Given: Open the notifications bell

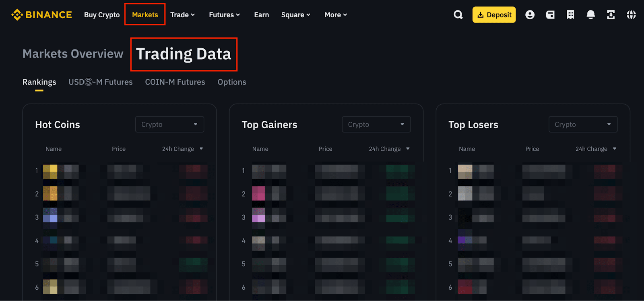Looking at the screenshot, I should click(x=590, y=15).
